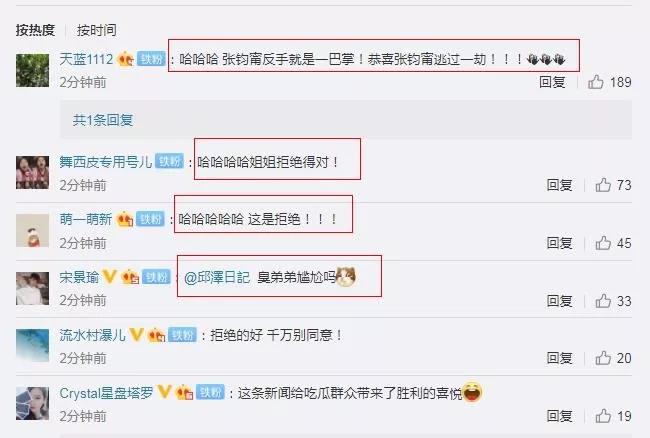Click 回复 under Crystal星盘塔罗's comment
Viewport: 650px width, 438px height.
(560, 416)
